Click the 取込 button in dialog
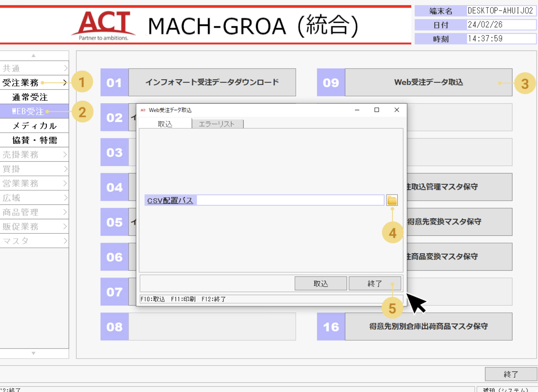The width and height of the screenshot is (538, 392). [x=321, y=283]
